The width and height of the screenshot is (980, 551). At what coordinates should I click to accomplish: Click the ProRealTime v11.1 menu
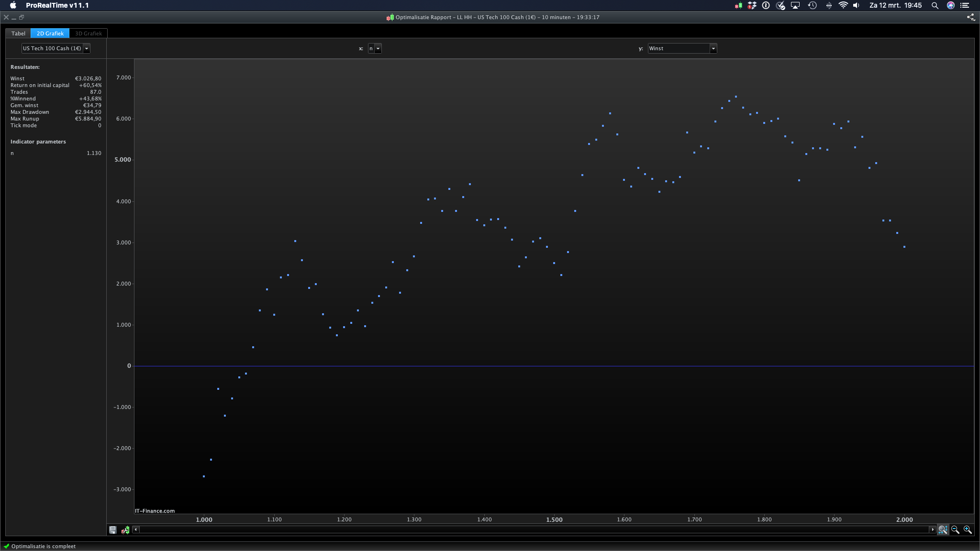click(x=57, y=5)
